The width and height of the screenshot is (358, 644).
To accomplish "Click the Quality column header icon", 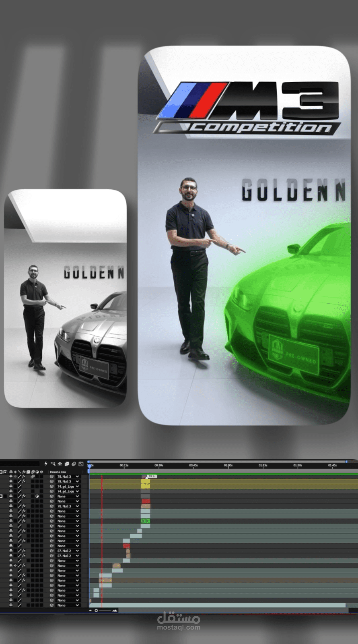I will click(19, 472).
